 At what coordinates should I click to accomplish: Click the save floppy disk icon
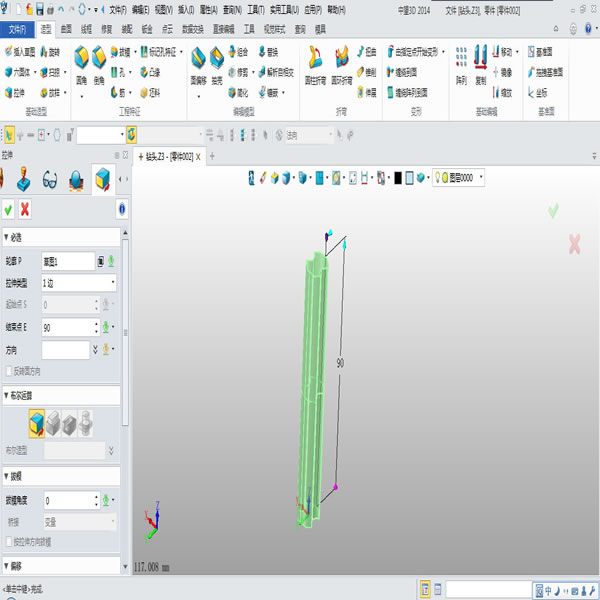pos(40,10)
